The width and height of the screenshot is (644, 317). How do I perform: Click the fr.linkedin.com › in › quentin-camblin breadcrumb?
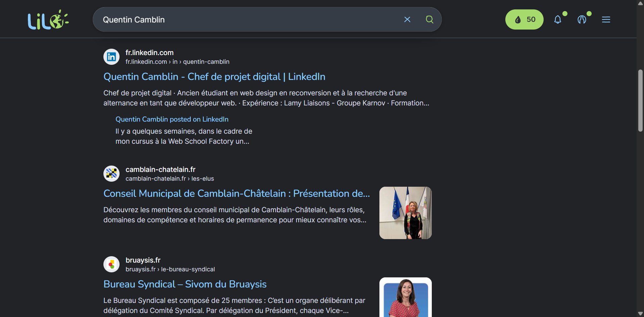click(x=178, y=62)
